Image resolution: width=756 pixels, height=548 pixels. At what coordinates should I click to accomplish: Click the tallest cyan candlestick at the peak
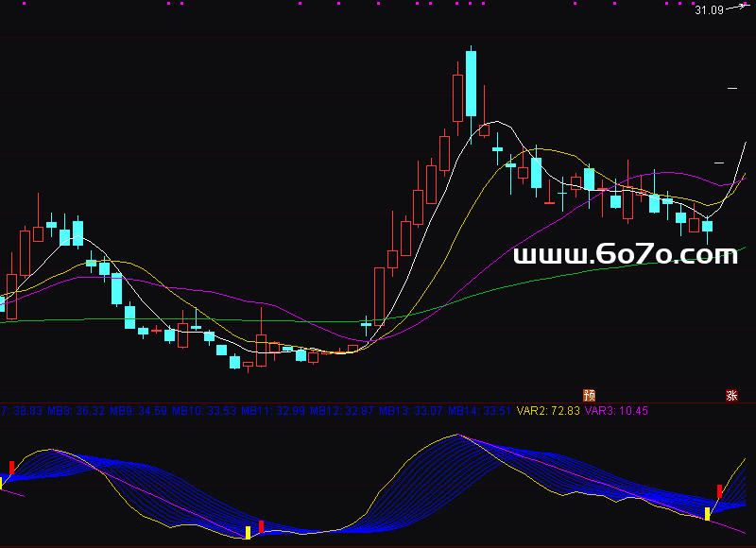[471, 83]
